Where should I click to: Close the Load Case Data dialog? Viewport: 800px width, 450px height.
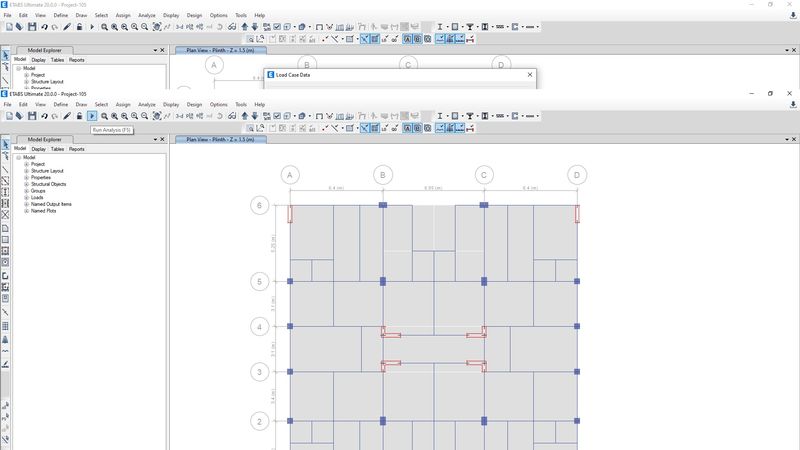point(530,74)
